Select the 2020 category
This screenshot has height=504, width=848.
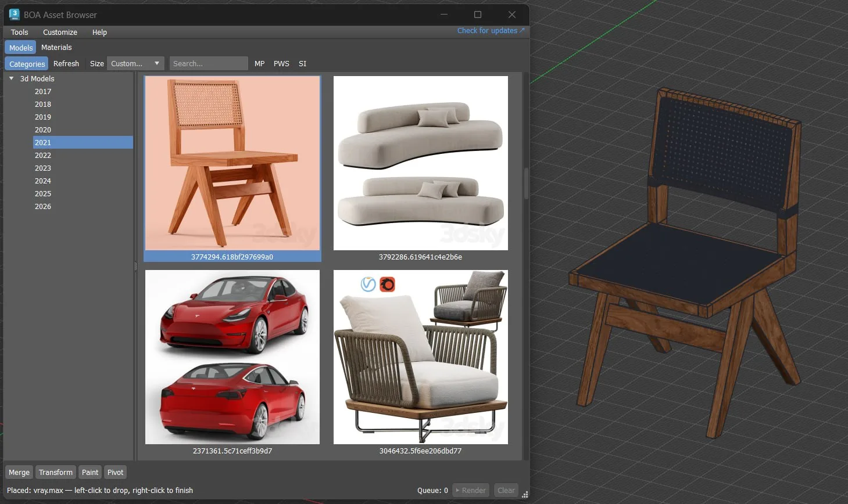[43, 130]
